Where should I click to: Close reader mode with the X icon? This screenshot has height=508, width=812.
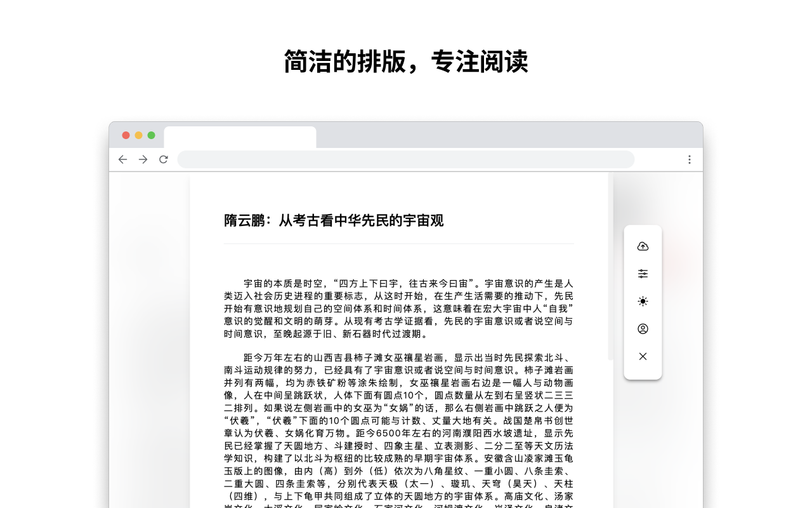643,356
